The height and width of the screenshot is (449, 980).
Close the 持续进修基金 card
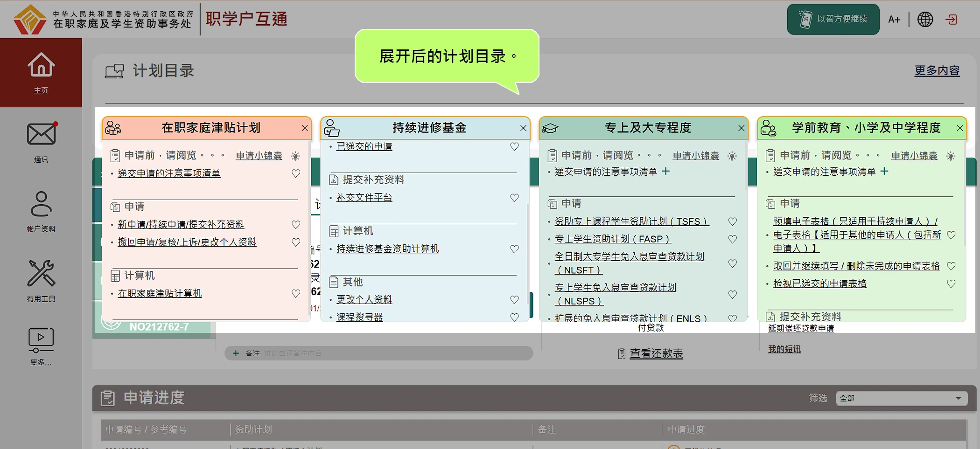(523, 128)
